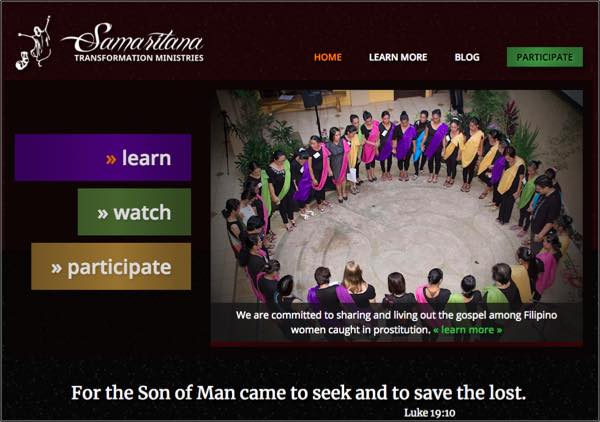Click the photo caption about Filipino women
600x422 pixels.
pos(396,323)
